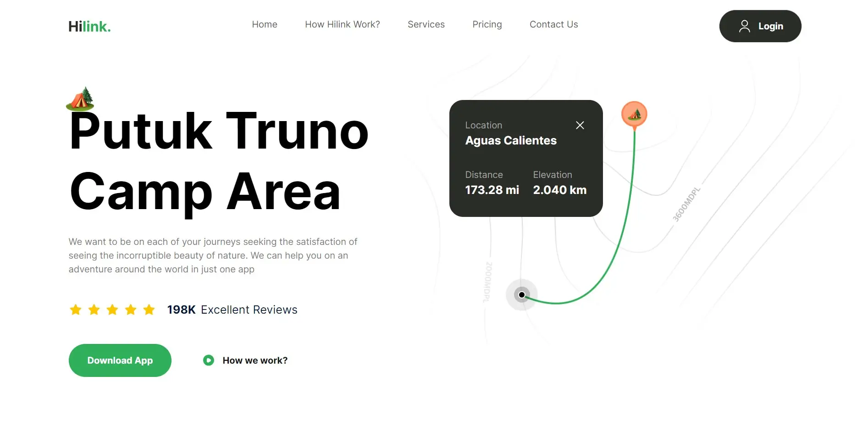The image size is (868, 426).
Task: Click the 3600MDPL contour label
Action: 686,205
